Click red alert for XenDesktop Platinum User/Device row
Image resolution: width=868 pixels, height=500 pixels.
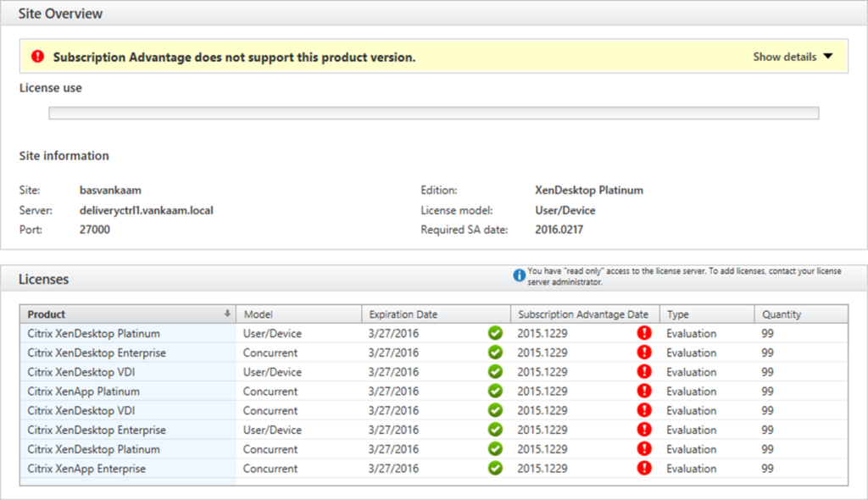644,333
